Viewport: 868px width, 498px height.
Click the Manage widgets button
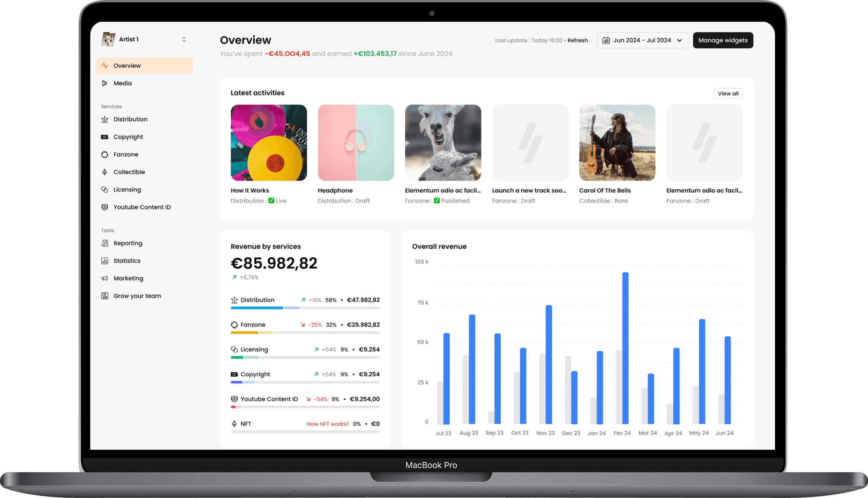click(x=722, y=40)
